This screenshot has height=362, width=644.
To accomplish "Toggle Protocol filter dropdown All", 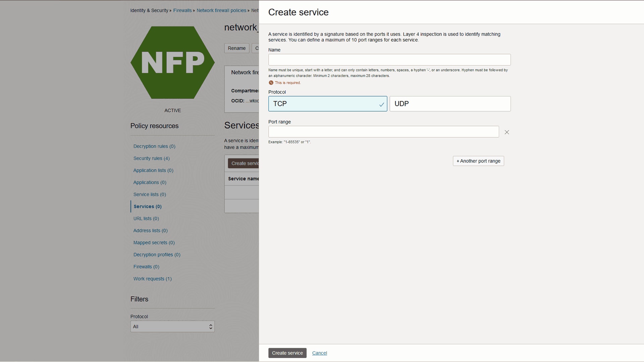I will [x=172, y=326].
